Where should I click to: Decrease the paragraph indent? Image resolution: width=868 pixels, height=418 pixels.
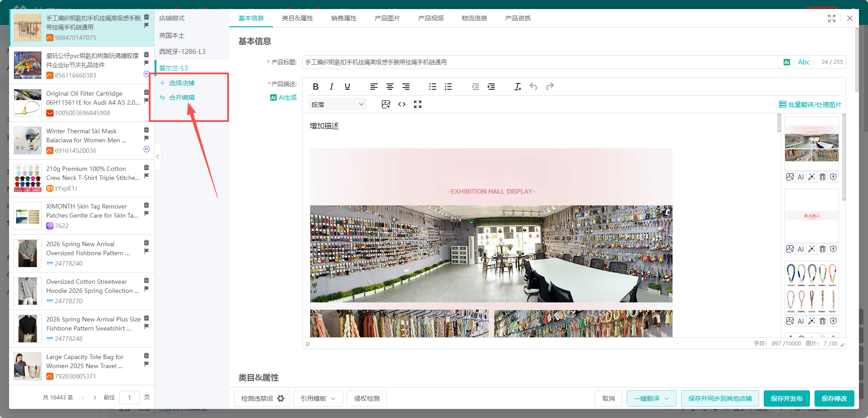point(475,87)
